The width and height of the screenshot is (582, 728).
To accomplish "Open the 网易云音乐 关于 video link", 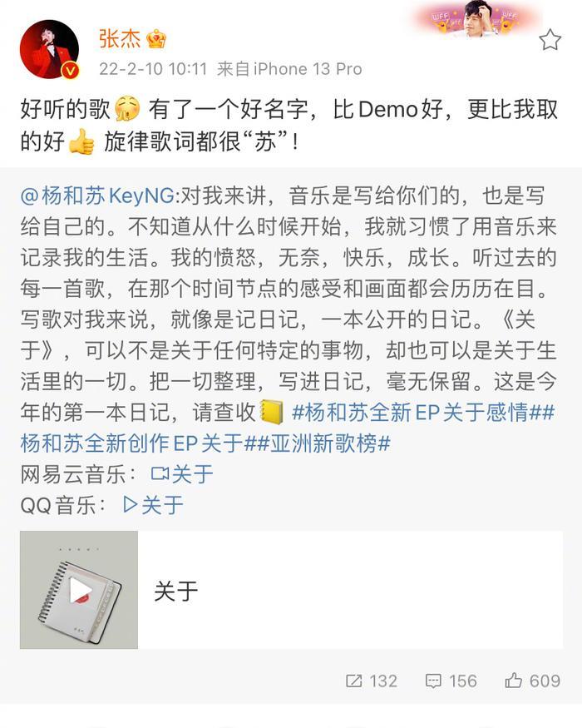I will point(182,474).
